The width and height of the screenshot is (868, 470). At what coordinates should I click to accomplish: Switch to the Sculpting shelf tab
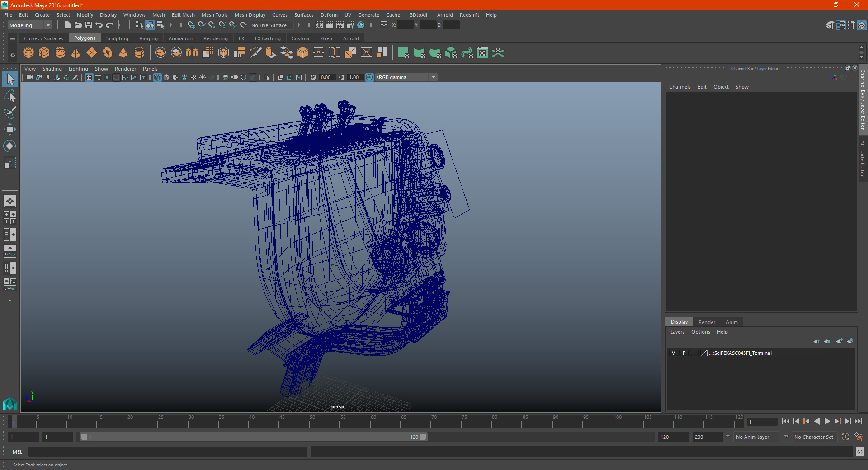pyautogui.click(x=117, y=38)
